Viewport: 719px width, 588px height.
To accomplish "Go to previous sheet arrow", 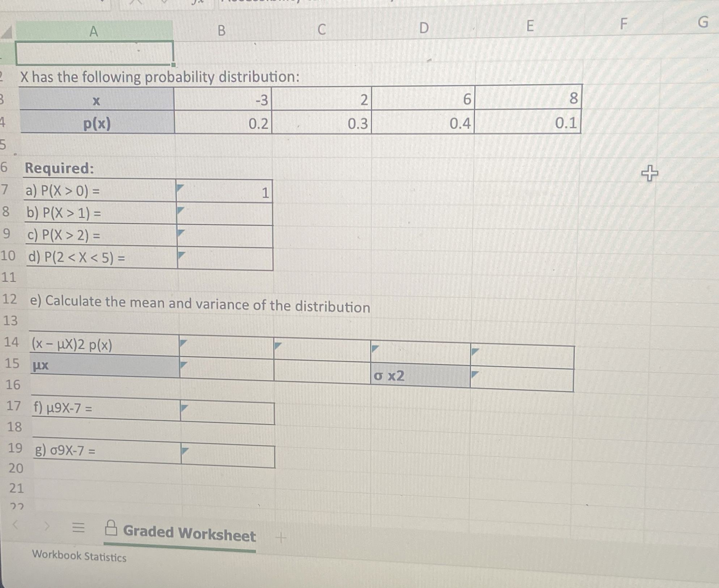I will 16,524.
